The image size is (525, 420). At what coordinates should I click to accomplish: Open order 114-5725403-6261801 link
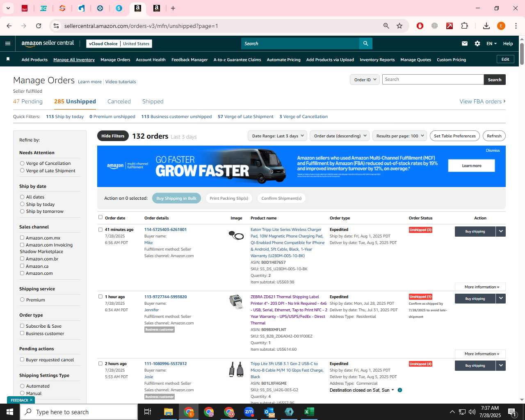click(x=165, y=229)
